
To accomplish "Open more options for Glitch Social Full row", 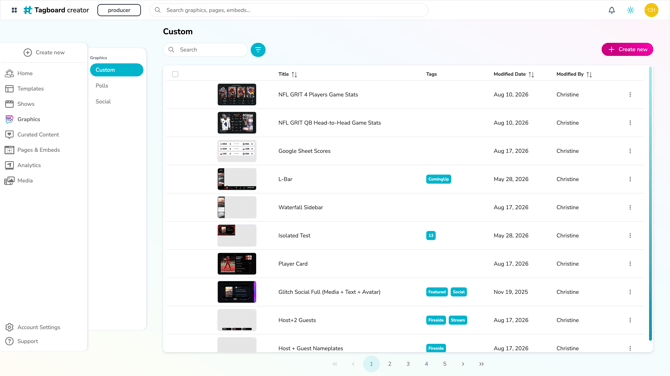I will (630, 292).
